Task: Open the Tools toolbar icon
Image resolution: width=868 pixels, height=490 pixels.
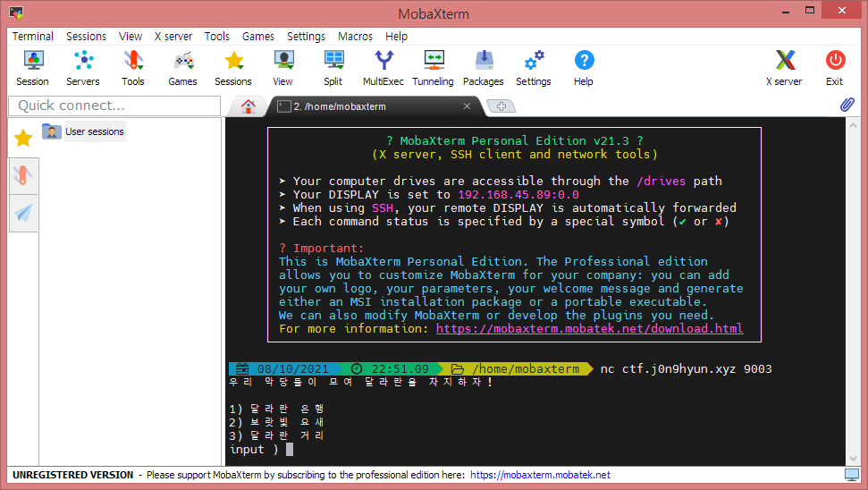Action: [x=133, y=69]
